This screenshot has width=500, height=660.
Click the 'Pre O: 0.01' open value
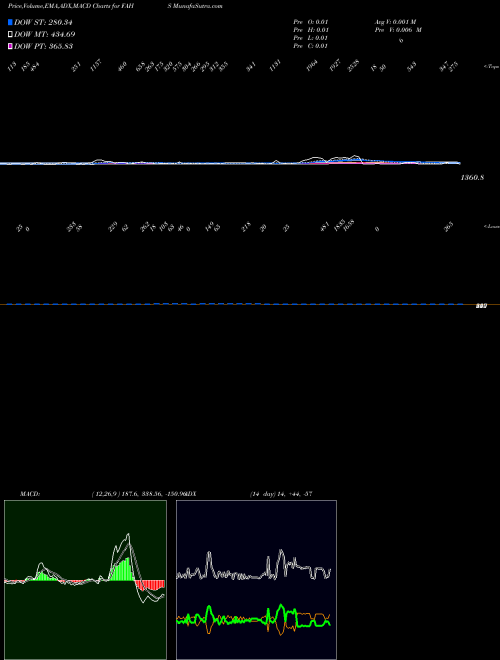pos(311,22)
